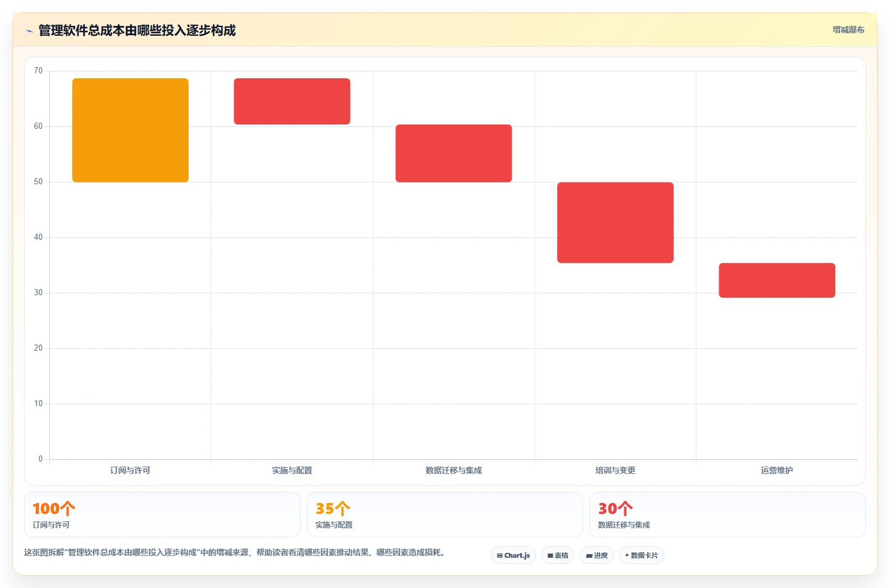Click the 数据卡片 tag
This screenshot has height=588, width=890.
coord(642,555)
